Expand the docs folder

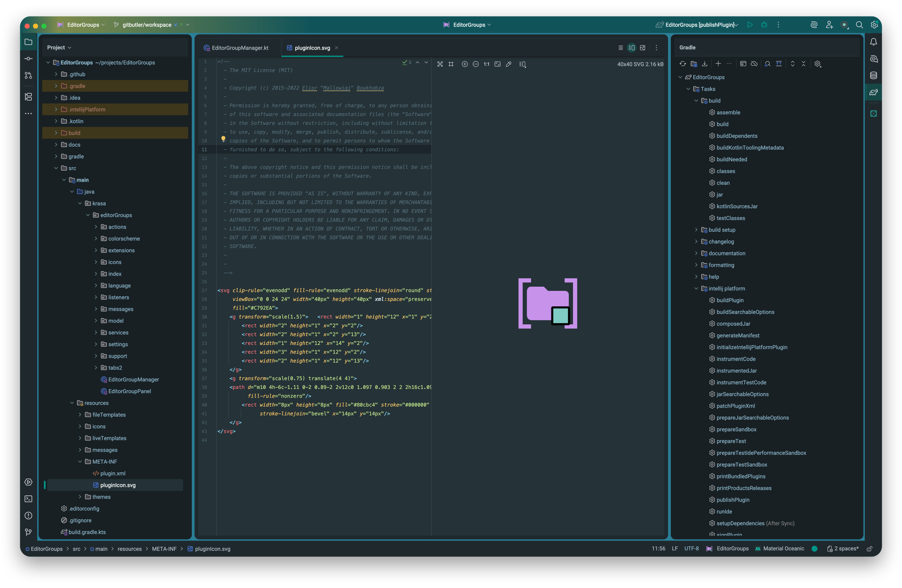coord(56,145)
